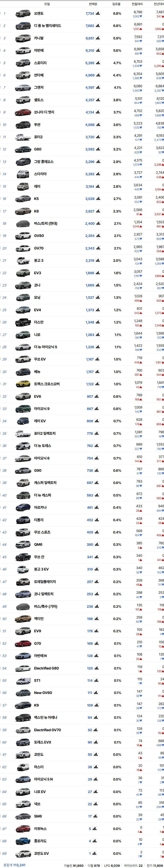Open the sales chart icon for 아반떼
This screenshot has width=164, height=868.
pyautogui.click(x=98, y=50)
